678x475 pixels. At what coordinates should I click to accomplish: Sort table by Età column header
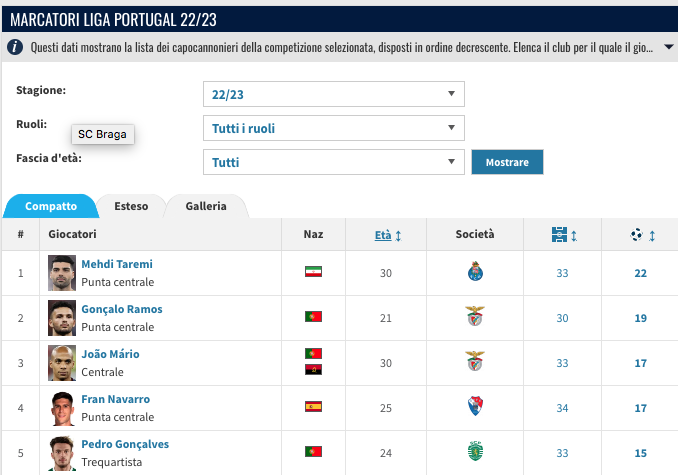click(x=383, y=235)
